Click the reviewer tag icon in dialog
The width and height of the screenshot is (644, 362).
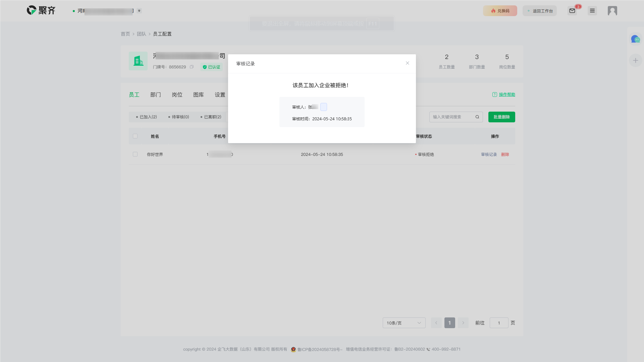tap(323, 107)
